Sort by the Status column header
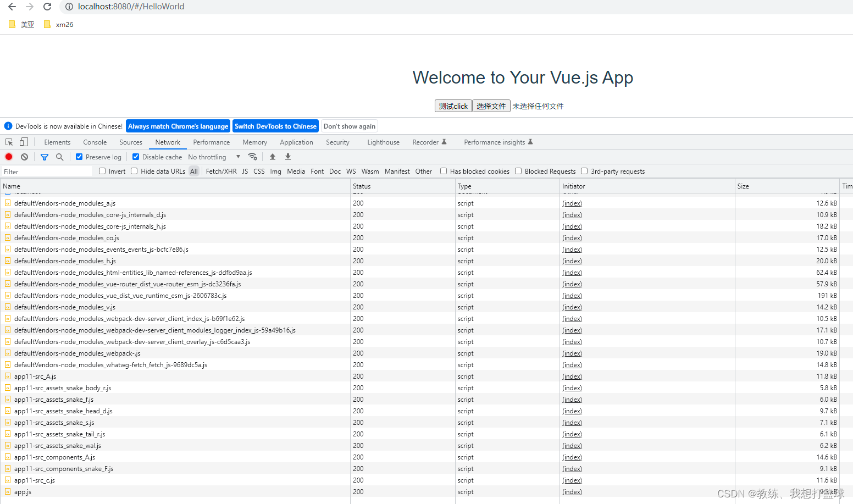 403,186
